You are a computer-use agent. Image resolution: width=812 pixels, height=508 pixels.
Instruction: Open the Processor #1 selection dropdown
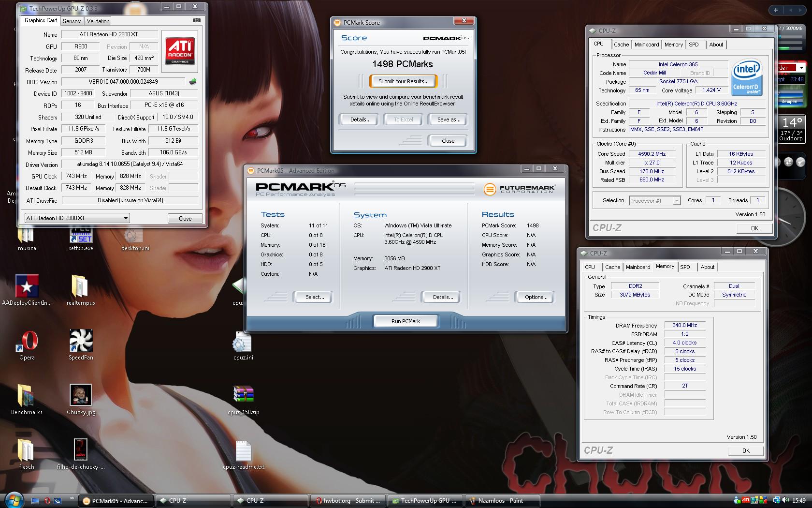point(655,201)
